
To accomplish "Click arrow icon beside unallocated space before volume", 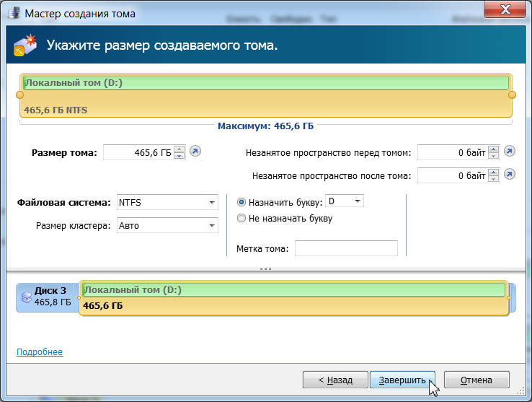I will pyautogui.click(x=510, y=152).
